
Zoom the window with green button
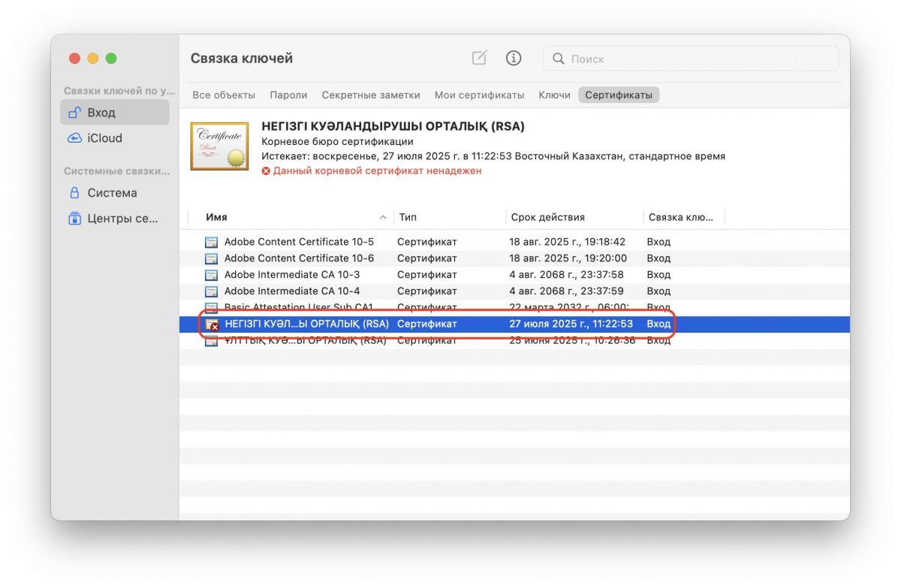[x=111, y=59]
